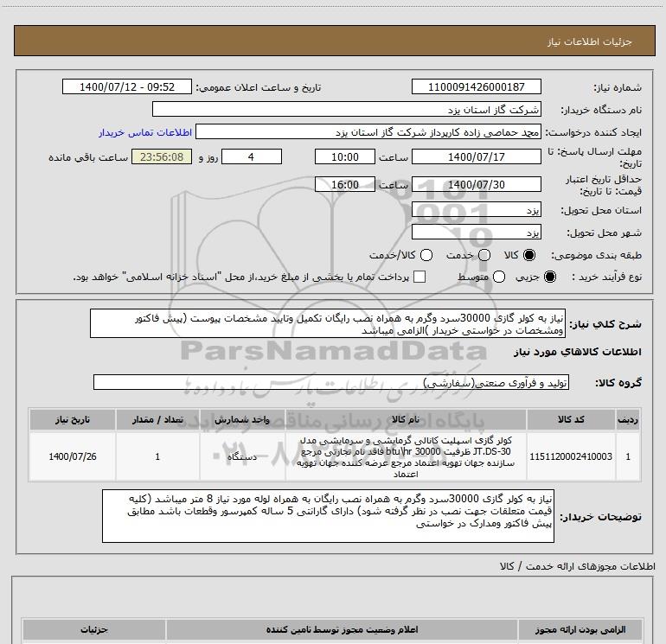666x644 pixels.
Task: Click the request creator name field
Action: pyautogui.click(x=368, y=131)
